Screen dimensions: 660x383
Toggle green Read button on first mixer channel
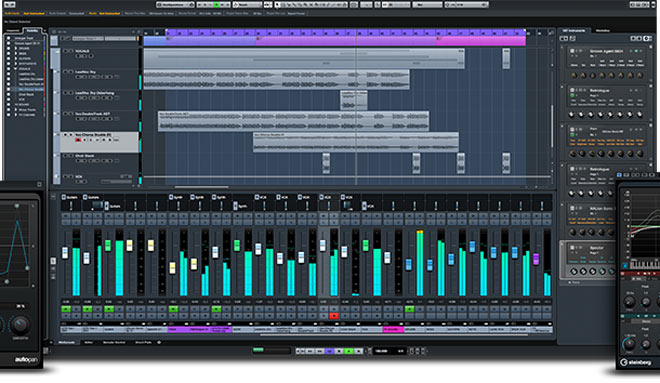66,309
